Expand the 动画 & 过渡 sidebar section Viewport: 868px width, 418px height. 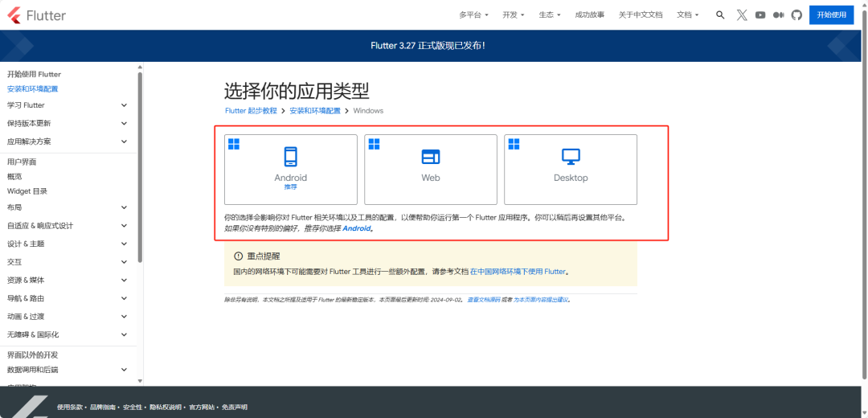tap(124, 316)
